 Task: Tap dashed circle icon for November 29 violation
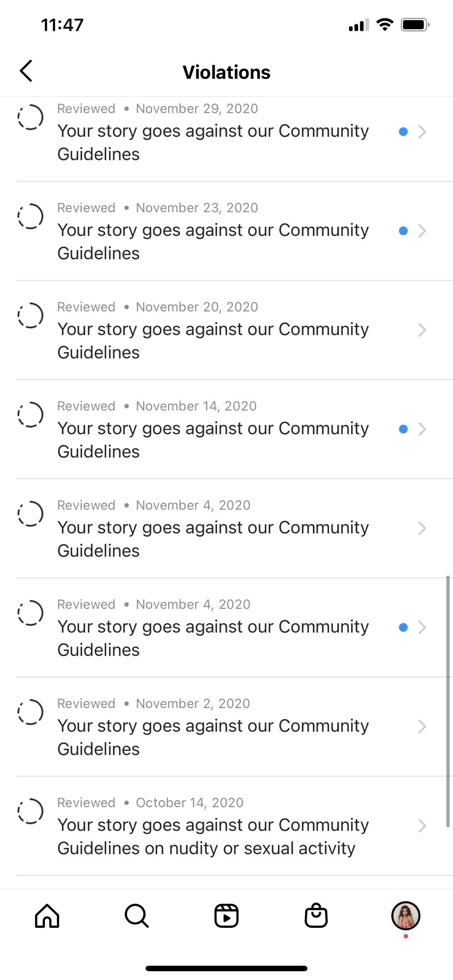(x=31, y=117)
